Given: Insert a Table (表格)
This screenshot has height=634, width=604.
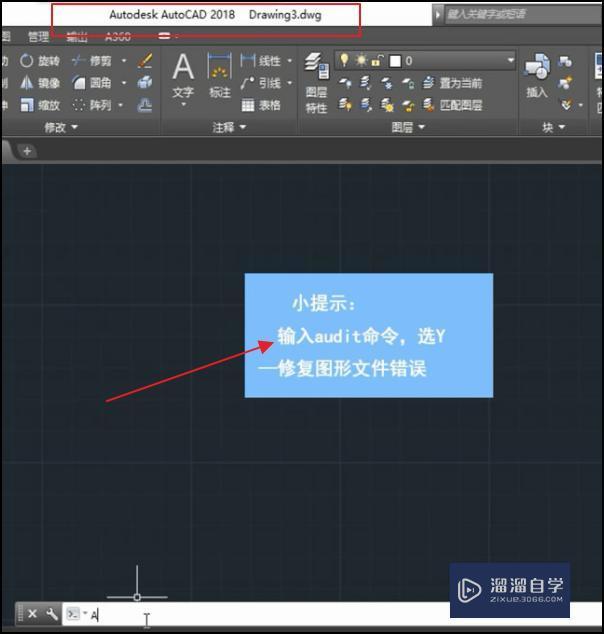Looking at the screenshot, I should pos(261,106).
